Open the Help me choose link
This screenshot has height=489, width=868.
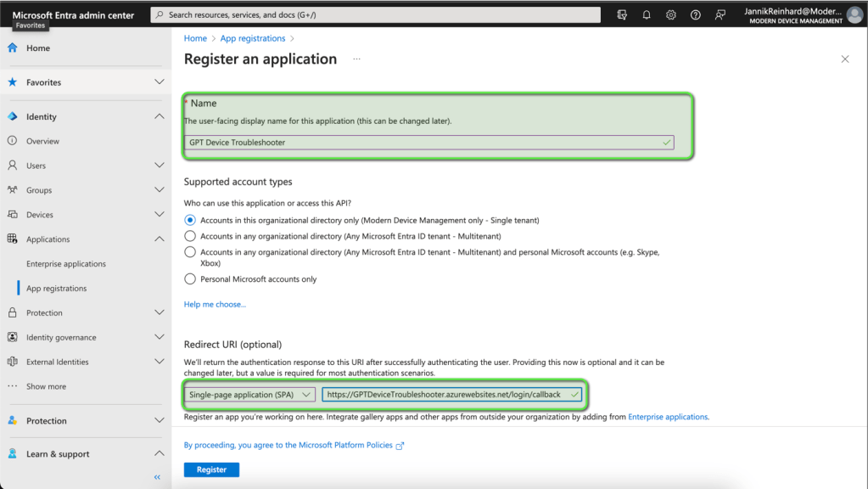215,304
